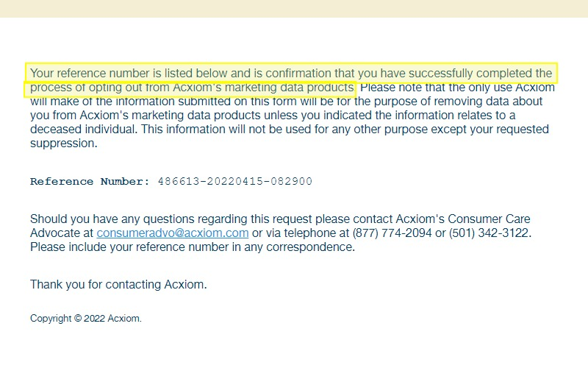This screenshot has width=588, height=368.
Task: Click the "Acxiom's Consumer Care" text
Action: click(463, 219)
